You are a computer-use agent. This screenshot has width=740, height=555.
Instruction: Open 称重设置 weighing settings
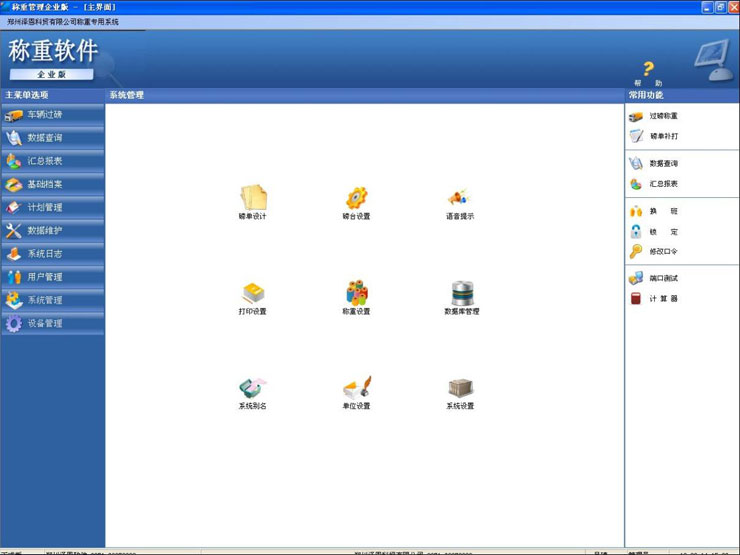(356, 297)
